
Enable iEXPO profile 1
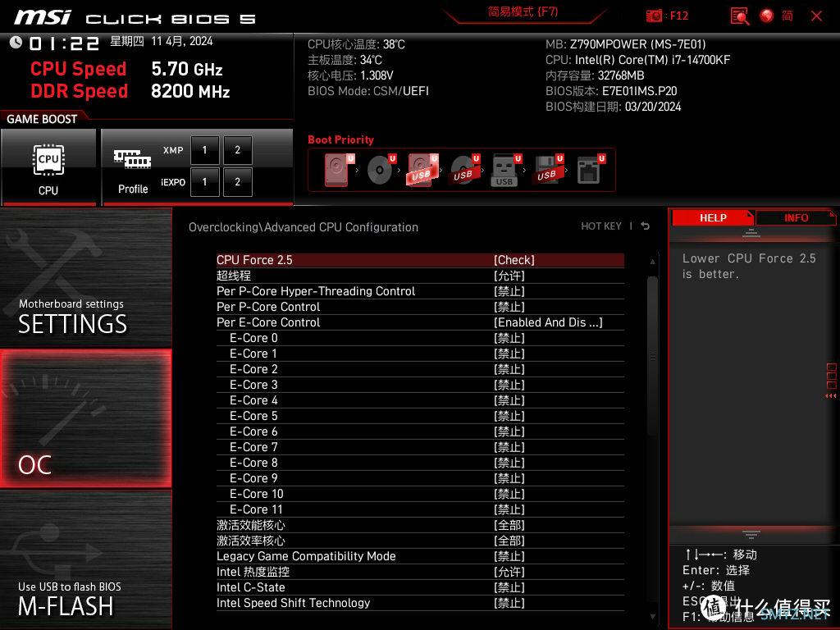(204, 182)
